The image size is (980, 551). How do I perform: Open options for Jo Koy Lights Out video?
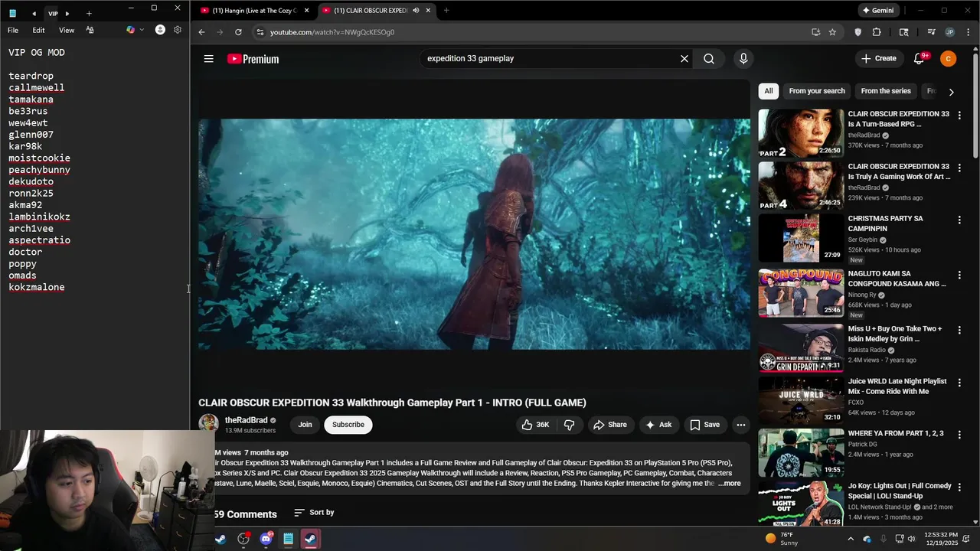tap(959, 487)
